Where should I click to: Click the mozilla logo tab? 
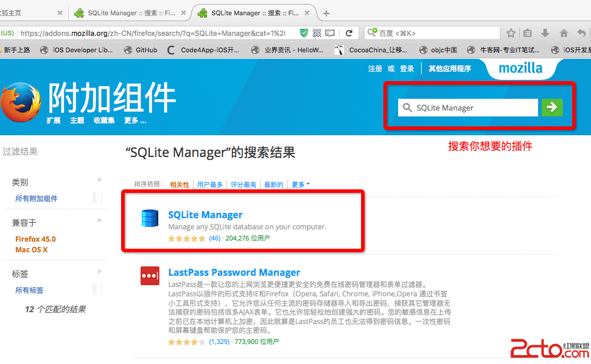click(x=520, y=68)
